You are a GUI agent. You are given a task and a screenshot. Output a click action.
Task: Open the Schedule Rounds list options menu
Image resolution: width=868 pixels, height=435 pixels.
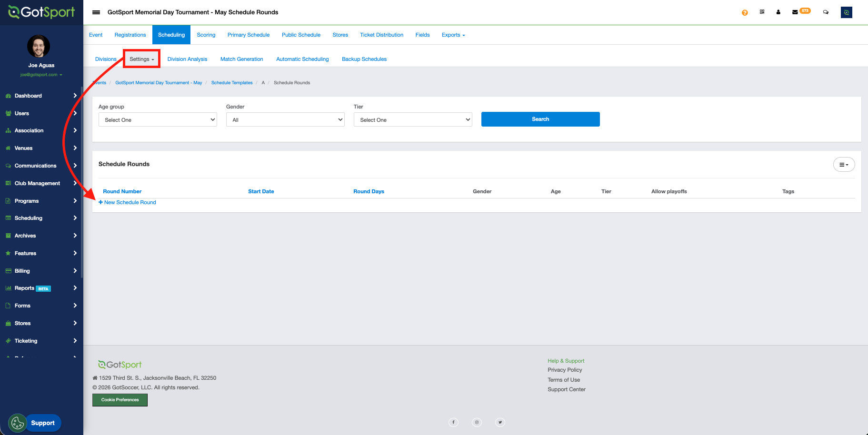[x=844, y=165]
